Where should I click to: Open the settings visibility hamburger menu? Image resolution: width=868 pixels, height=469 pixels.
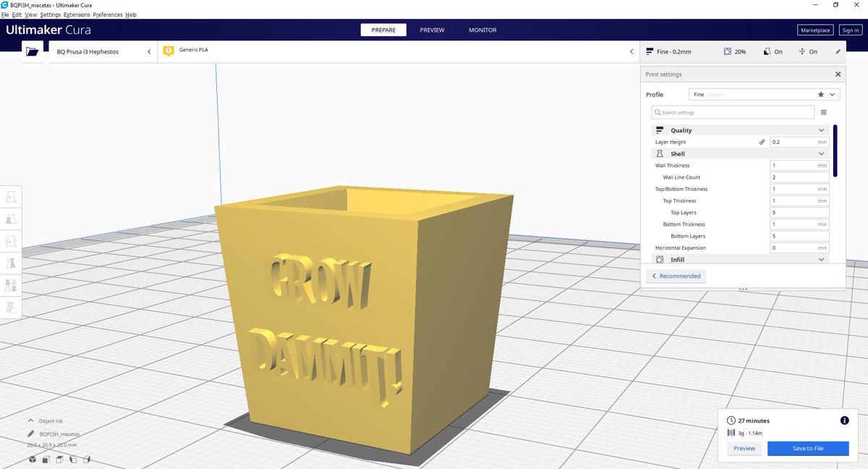point(823,112)
